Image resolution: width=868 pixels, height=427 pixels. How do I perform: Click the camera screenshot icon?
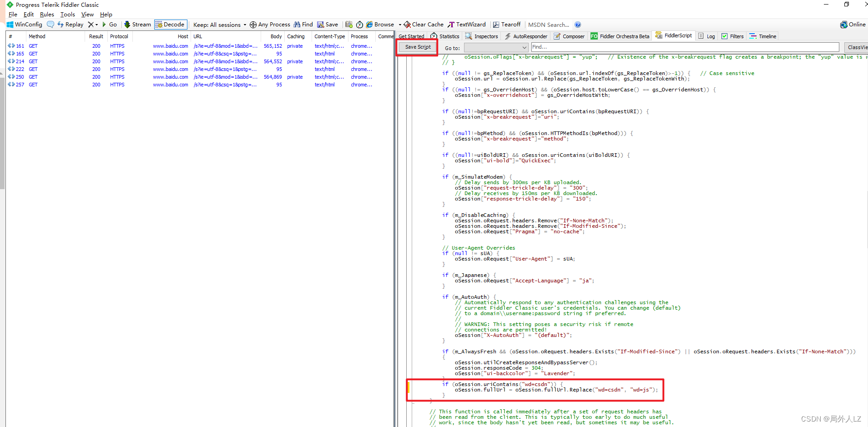(349, 25)
